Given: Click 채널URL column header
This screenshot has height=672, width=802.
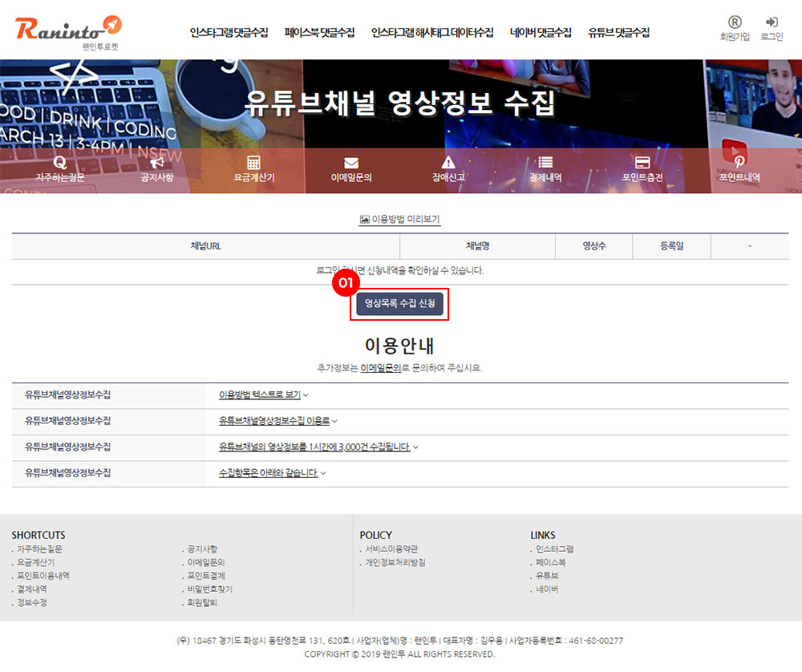Looking at the screenshot, I should coord(205,246).
